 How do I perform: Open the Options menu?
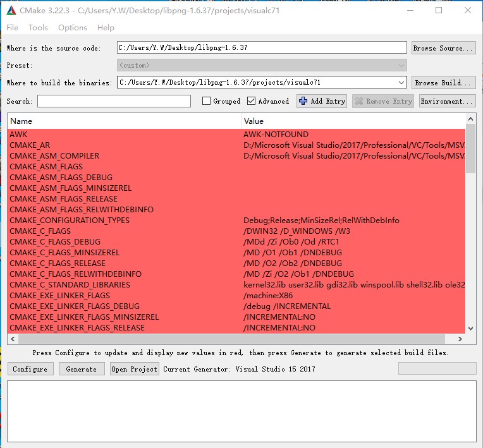point(73,28)
